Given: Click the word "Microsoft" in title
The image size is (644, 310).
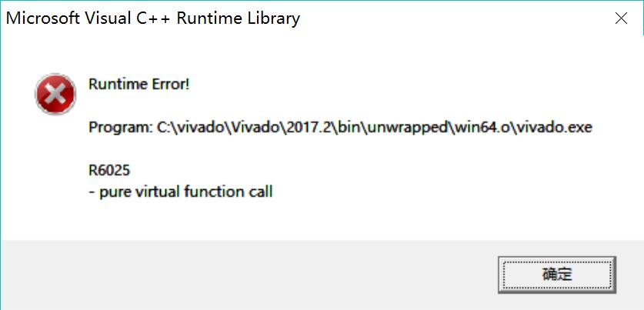Looking at the screenshot, I should pos(43,18).
